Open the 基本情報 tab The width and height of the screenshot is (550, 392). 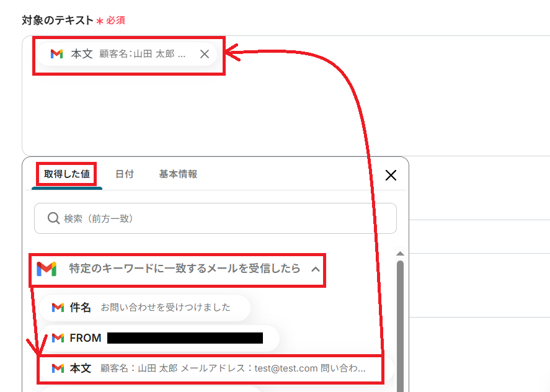pos(178,174)
